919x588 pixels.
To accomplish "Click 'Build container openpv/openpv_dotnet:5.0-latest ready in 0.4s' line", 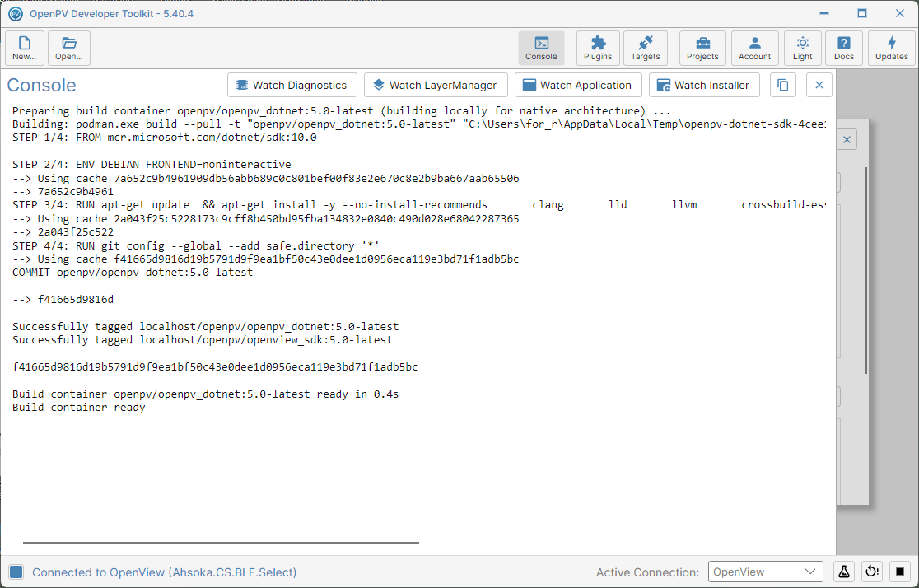I will click(x=205, y=394).
